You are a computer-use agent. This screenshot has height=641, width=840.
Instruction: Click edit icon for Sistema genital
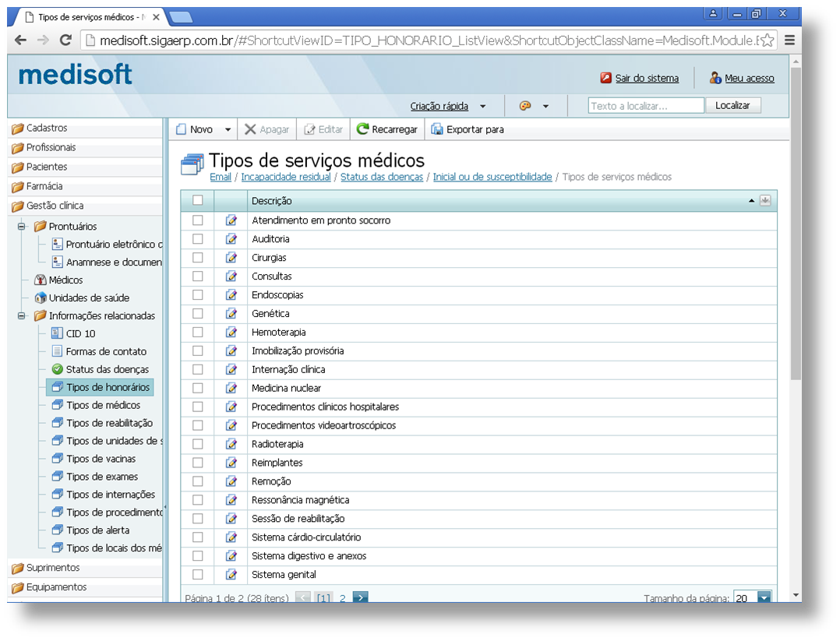click(x=231, y=575)
